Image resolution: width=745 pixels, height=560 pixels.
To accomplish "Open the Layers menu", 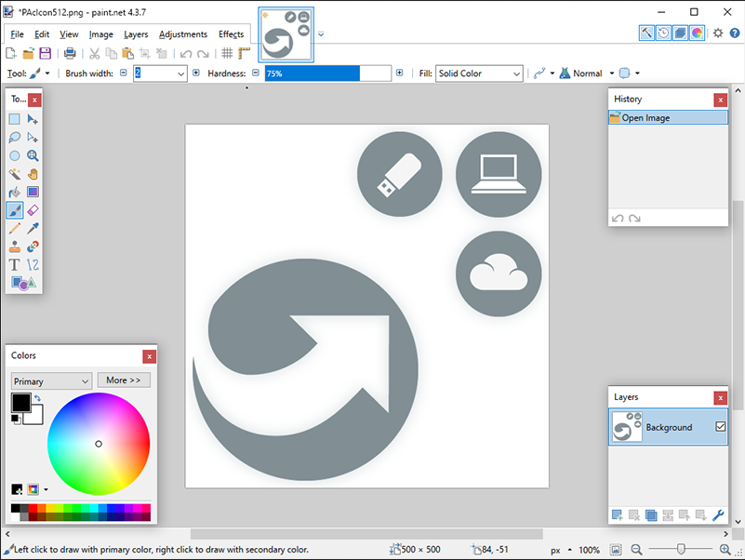I will point(136,34).
